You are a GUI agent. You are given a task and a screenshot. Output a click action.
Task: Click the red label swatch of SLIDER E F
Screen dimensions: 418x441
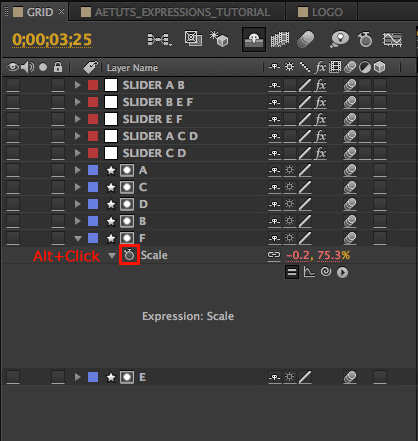(x=93, y=119)
